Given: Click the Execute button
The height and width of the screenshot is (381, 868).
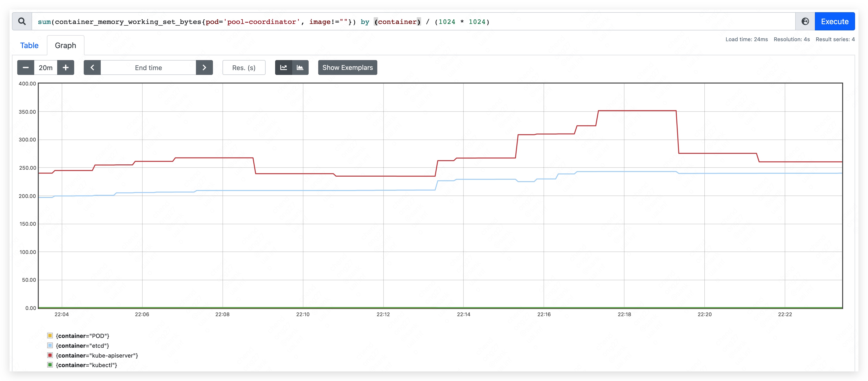Looking at the screenshot, I should pos(834,21).
